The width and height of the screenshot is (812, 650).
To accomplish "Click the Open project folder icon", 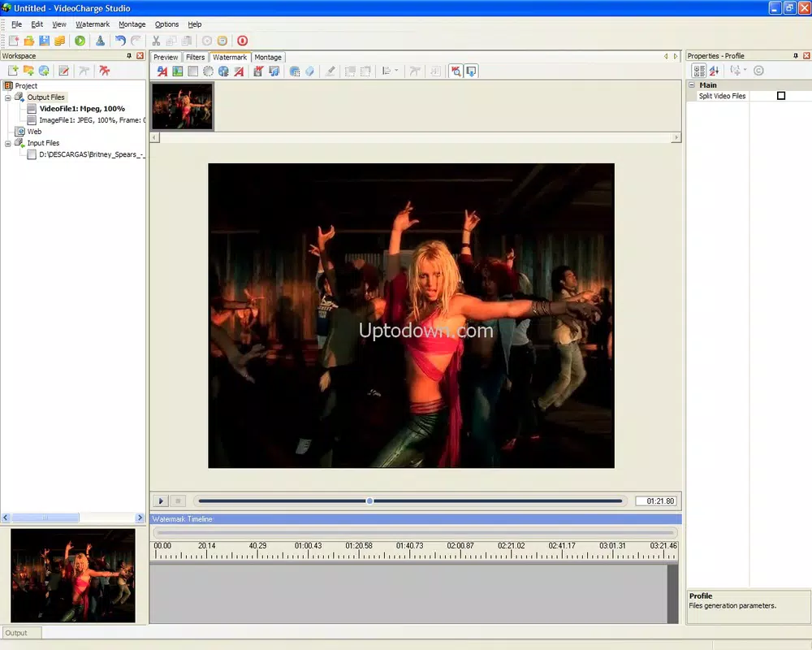I will [x=29, y=41].
